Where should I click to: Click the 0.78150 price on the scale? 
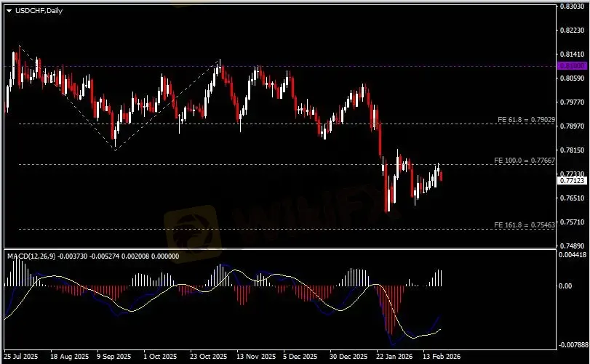coord(573,150)
